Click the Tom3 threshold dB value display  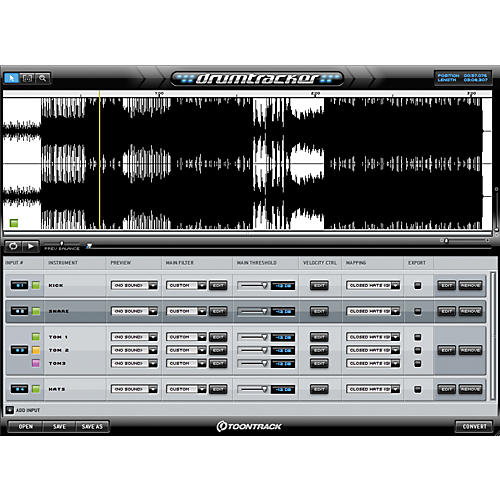click(x=283, y=363)
